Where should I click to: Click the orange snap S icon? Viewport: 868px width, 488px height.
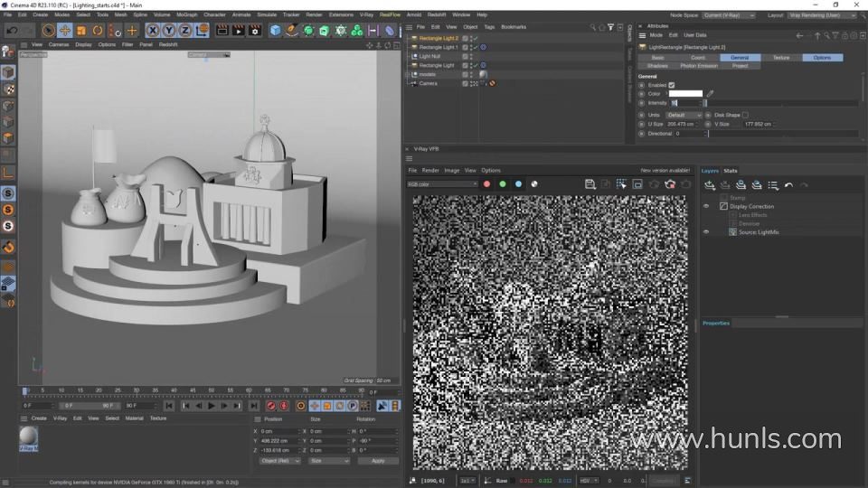coord(8,210)
